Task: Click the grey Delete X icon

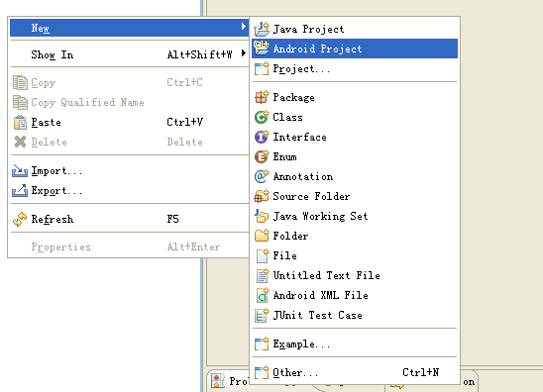Action: coord(20,142)
